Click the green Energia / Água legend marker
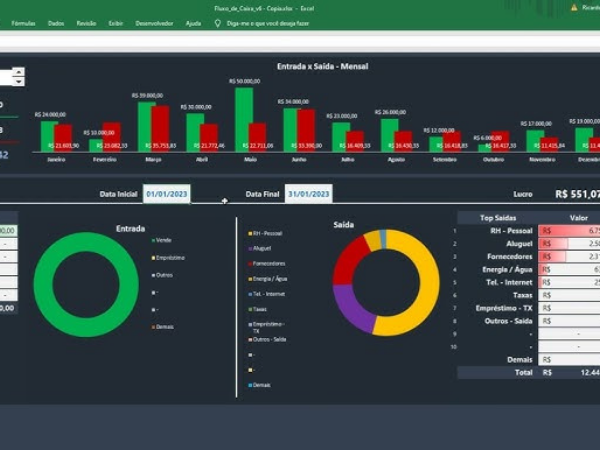The width and height of the screenshot is (600, 450). 248,278
